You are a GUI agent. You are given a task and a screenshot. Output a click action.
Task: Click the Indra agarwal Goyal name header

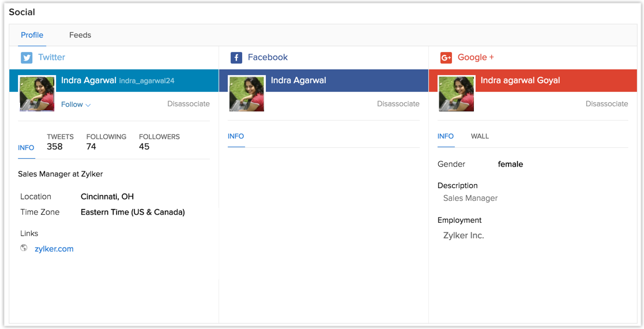click(520, 80)
